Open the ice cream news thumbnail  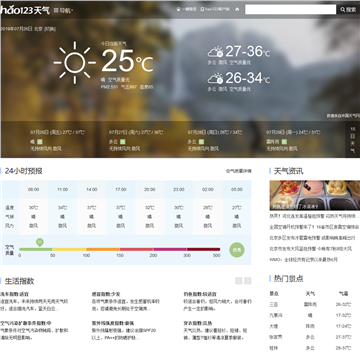coord(315,195)
